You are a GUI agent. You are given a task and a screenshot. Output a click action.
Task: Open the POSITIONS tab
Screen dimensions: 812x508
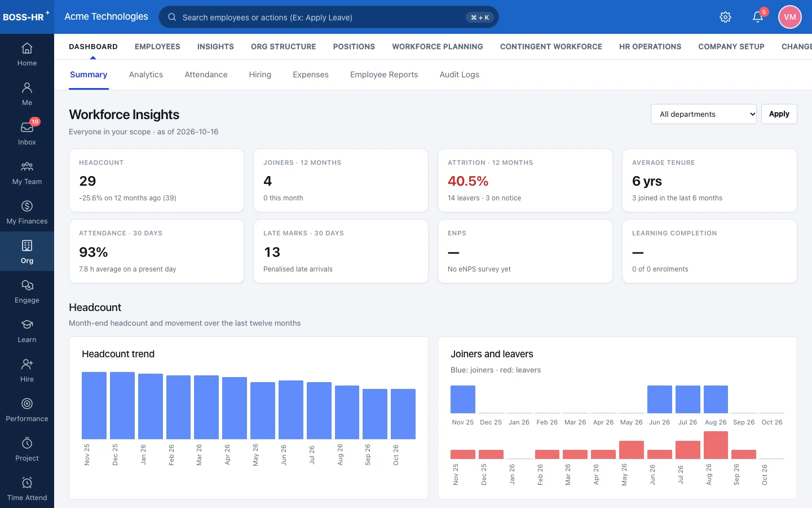[354, 47]
